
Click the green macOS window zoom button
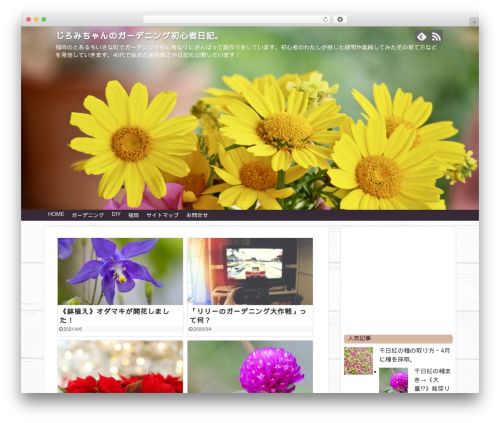[44, 20]
